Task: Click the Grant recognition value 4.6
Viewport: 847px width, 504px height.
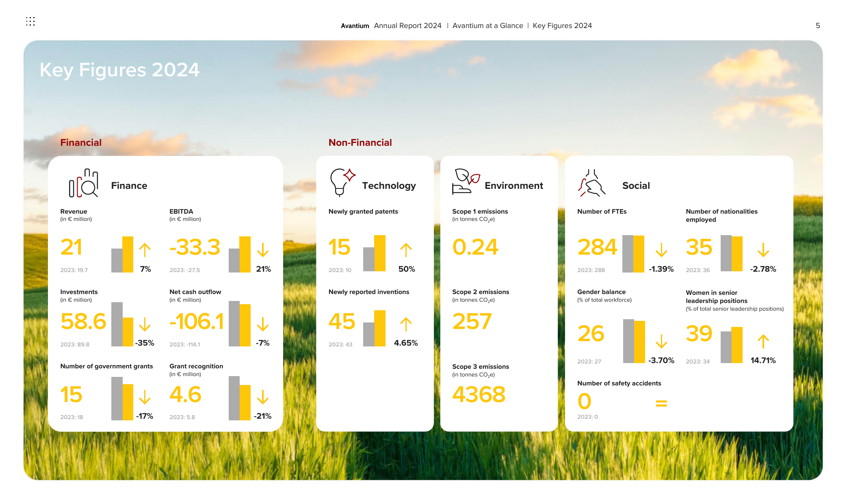Action: 185,394
